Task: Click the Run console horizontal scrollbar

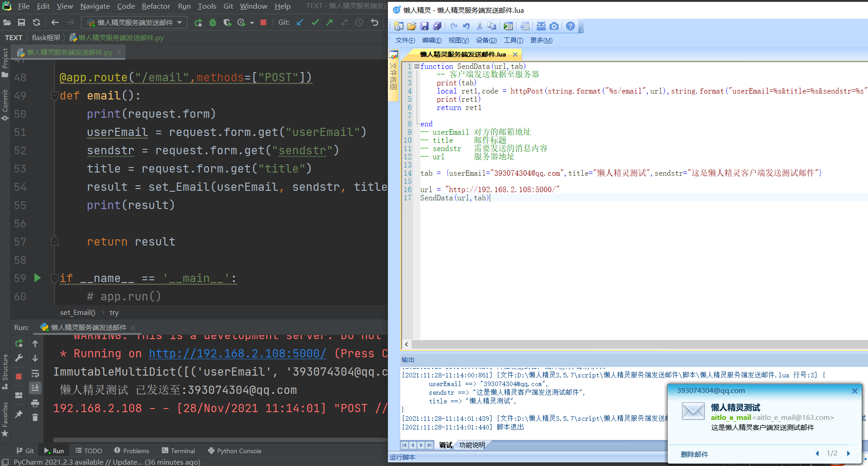Action: 220,440
